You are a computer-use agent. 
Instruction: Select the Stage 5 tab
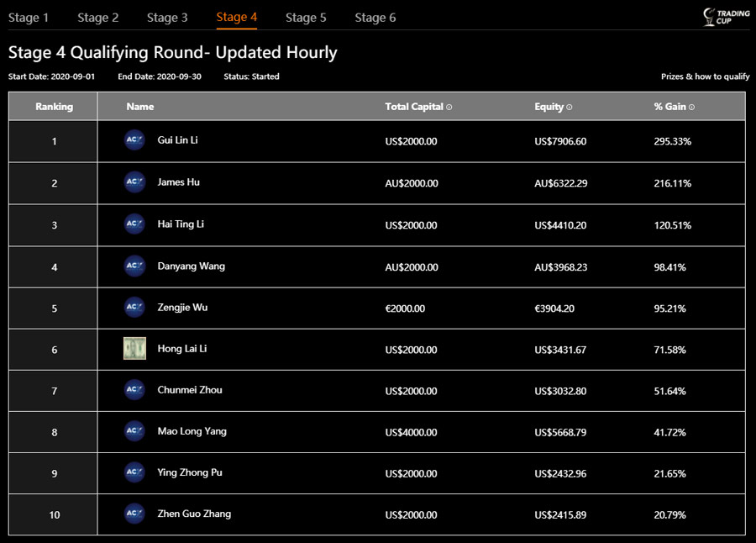(306, 18)
